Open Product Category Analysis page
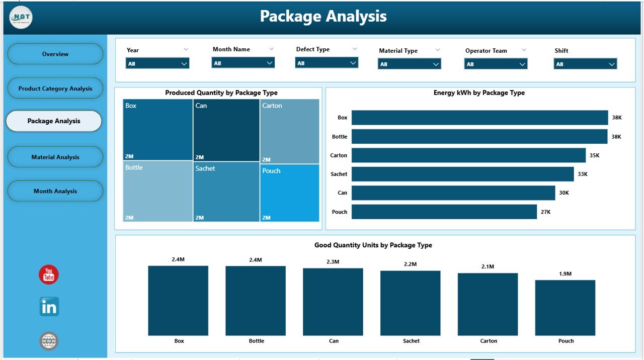Image resolution: width=644 pixels, height=360 pixels. pos(55,88)
